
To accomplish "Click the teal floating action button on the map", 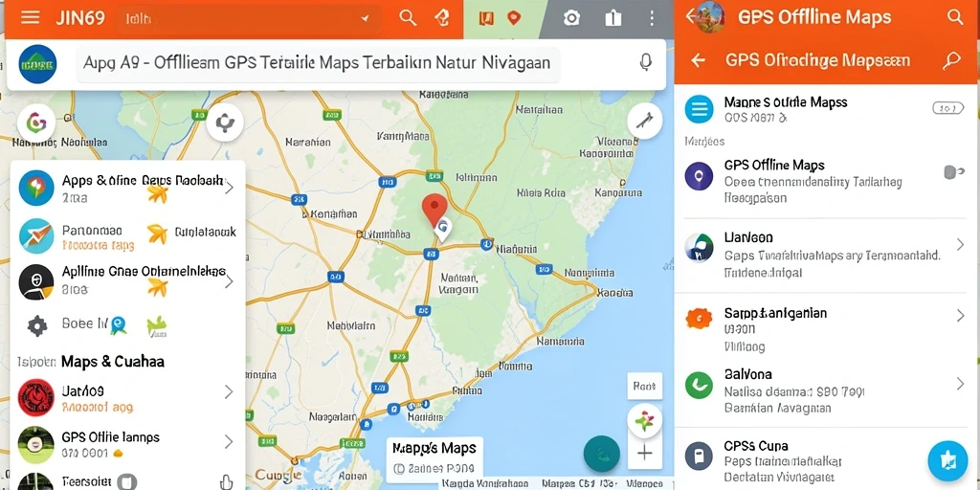I will pyautogui.click(x=602, y=454).
